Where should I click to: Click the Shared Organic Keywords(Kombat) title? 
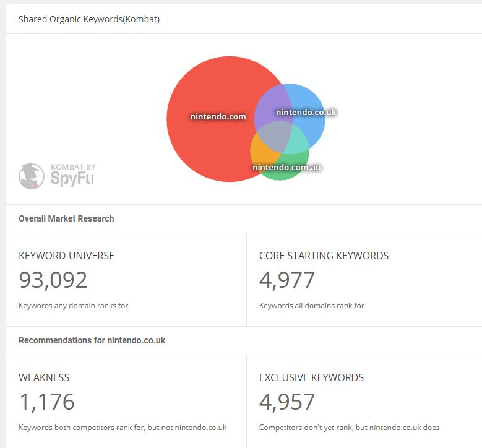pos(89,19)
